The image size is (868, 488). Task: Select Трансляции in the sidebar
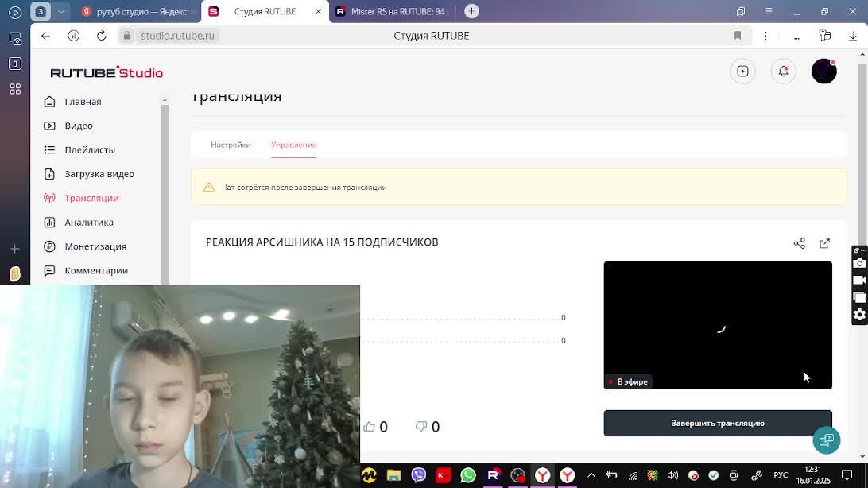click(91, 198)
